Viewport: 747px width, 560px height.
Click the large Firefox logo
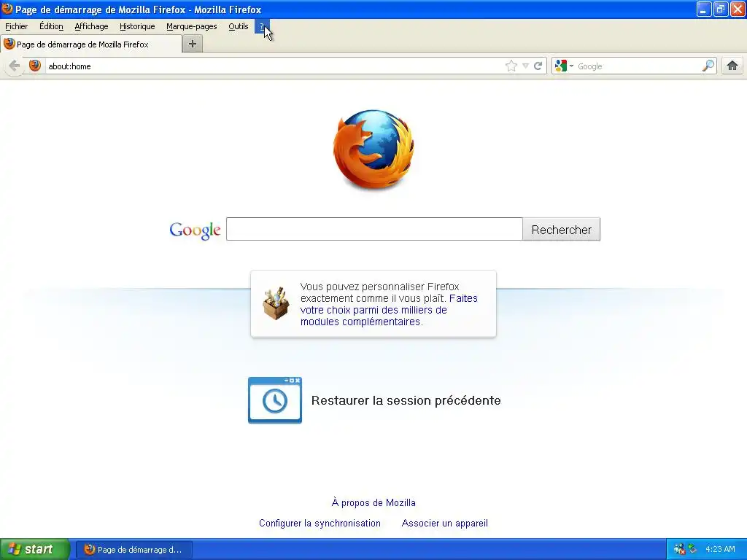point(373,149)
